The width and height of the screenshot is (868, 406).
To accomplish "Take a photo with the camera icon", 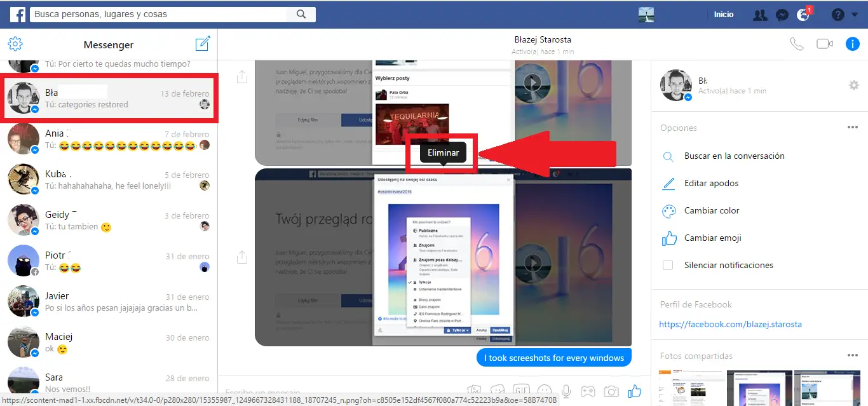I will pos(611,390).
